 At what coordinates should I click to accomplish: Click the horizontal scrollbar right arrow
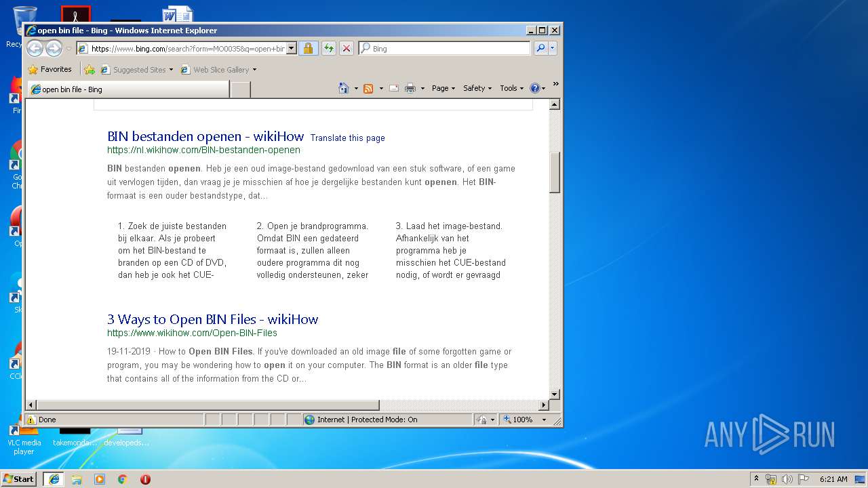click(x=543, y=405)
